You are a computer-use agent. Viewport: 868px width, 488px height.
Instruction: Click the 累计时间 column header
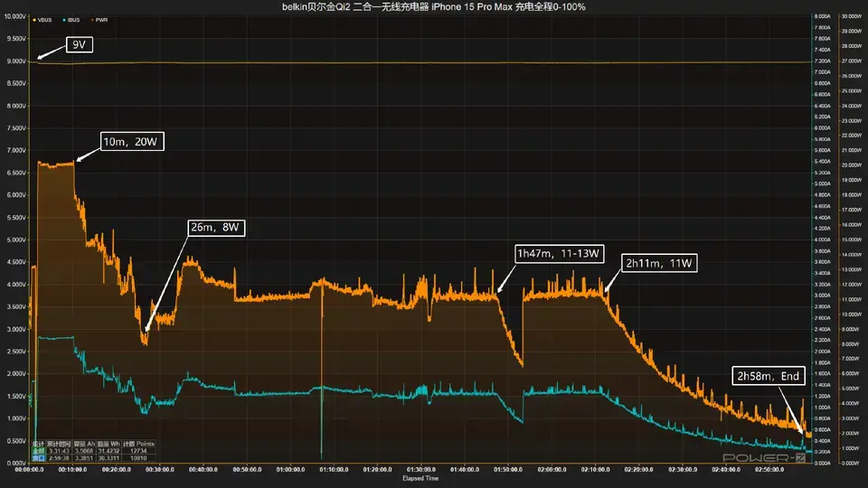(x=59, y=444)
